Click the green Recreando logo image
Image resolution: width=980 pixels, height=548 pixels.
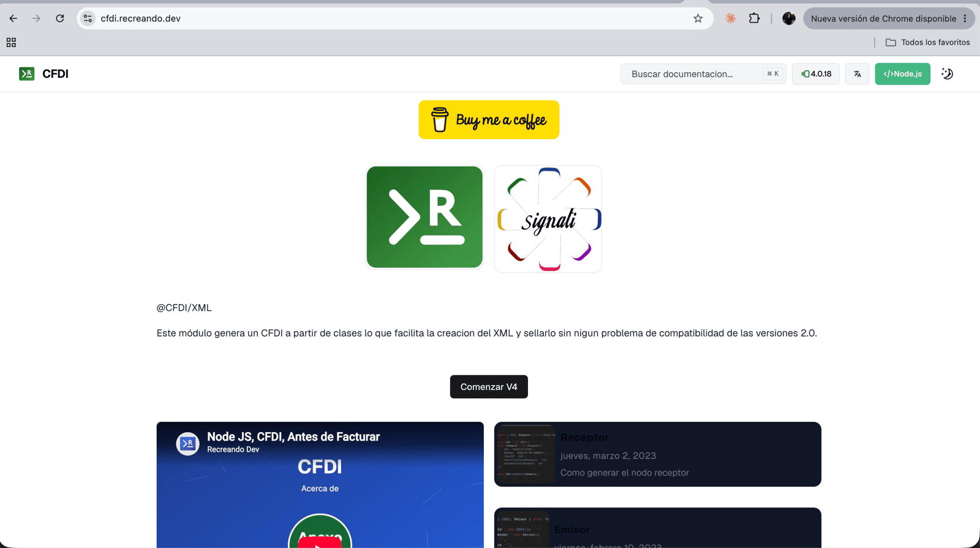[424, 217]
